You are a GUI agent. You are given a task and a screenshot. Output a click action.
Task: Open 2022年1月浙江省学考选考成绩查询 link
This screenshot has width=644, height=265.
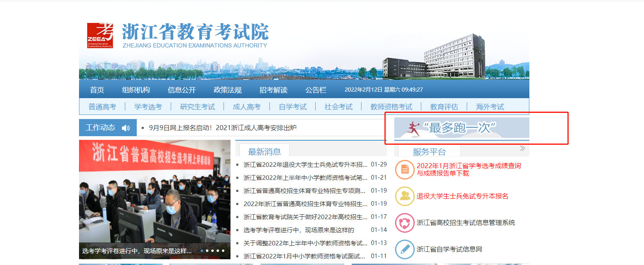[469, 169]
